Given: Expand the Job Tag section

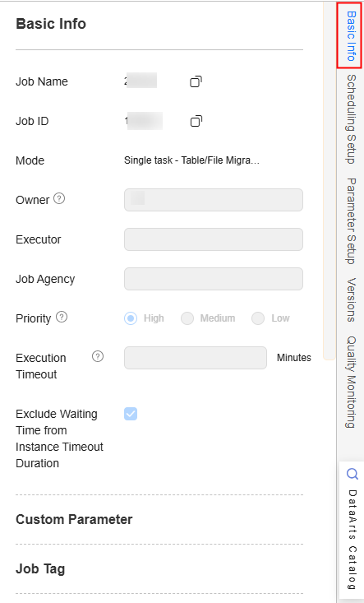Looking at the screenshot, I should [40, 568].
